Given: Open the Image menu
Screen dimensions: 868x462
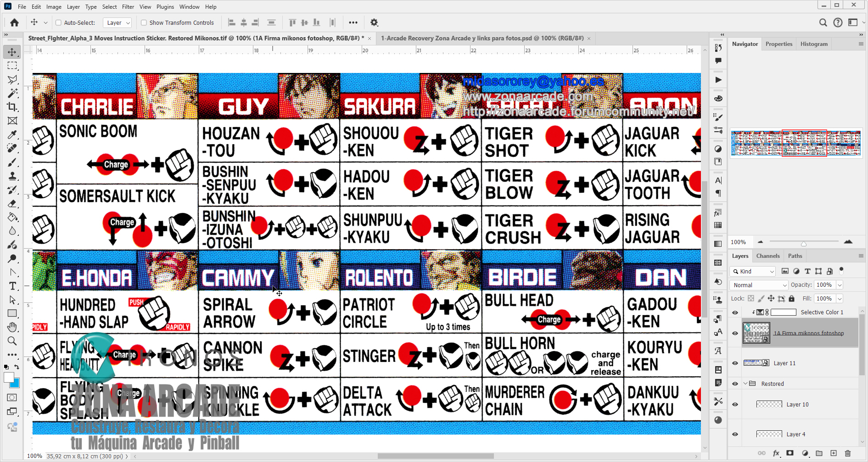Looking at the screenshot, I should [x=54, y=7].
